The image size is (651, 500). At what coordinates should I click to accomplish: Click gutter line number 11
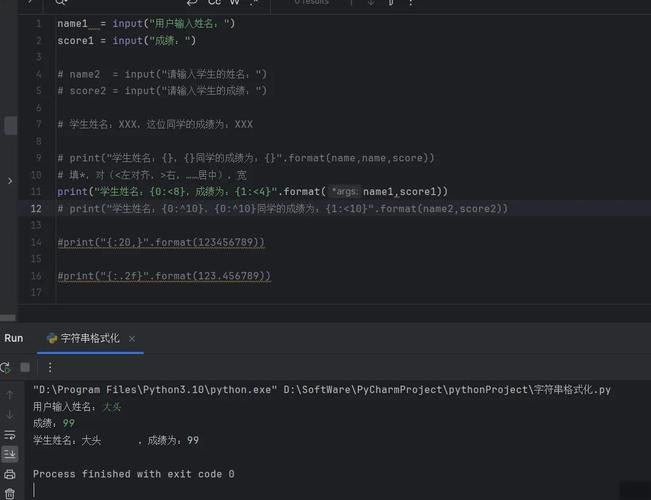click(x=36, y=192)
